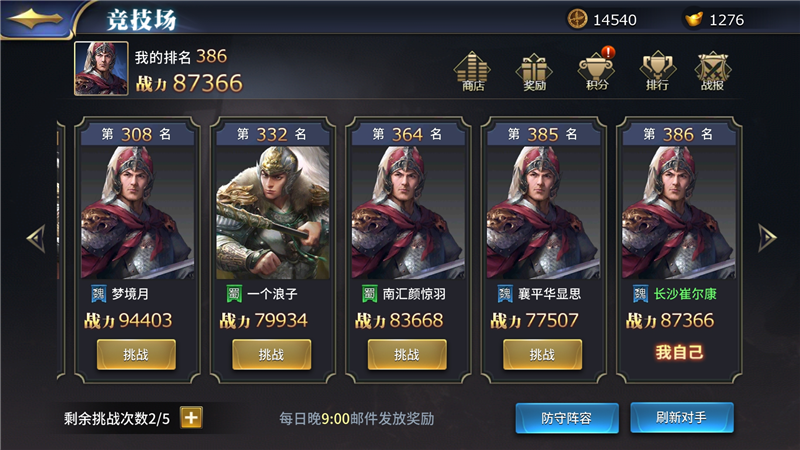Go back using the golden arrow
Viewport: 800px width, 450px height.
(x=34, y=19)
